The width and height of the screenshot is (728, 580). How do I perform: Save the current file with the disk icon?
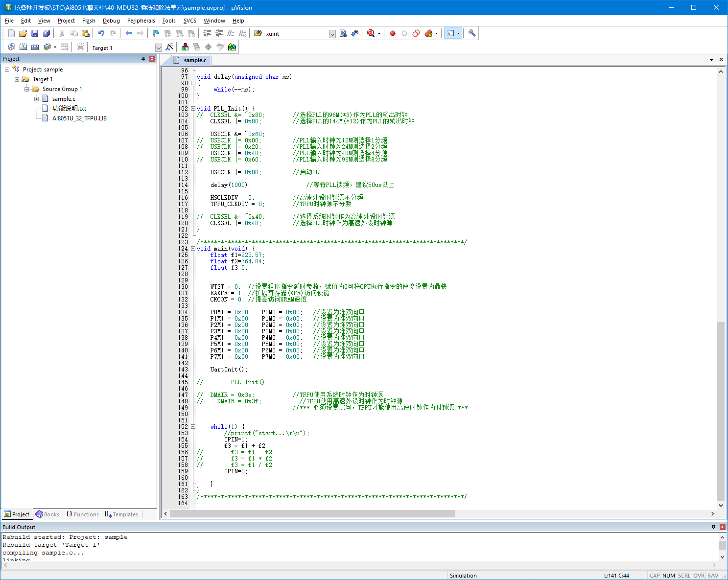click(x=35, y=33)
